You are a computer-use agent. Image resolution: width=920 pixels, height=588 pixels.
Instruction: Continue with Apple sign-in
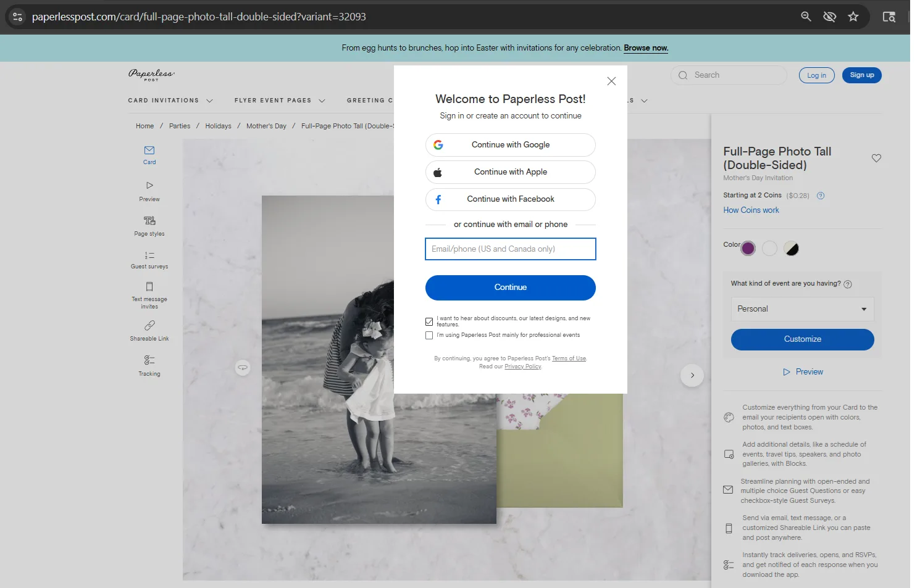pos(511,172)
